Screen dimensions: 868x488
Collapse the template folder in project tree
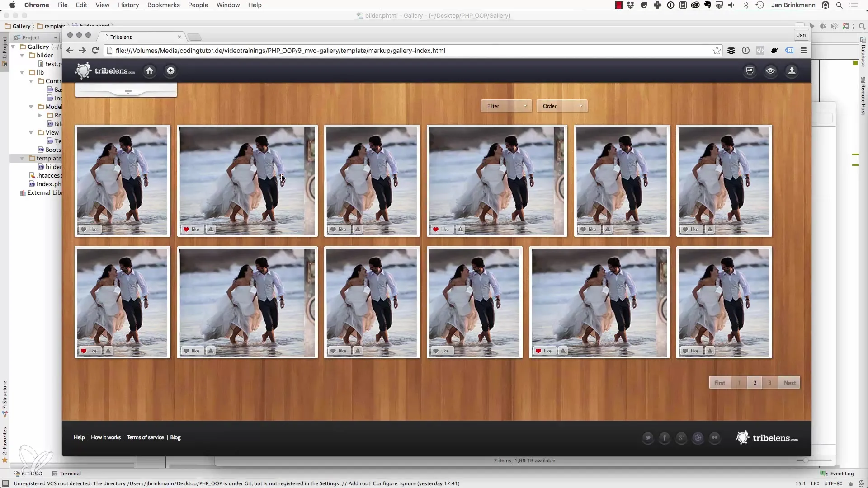22,158
